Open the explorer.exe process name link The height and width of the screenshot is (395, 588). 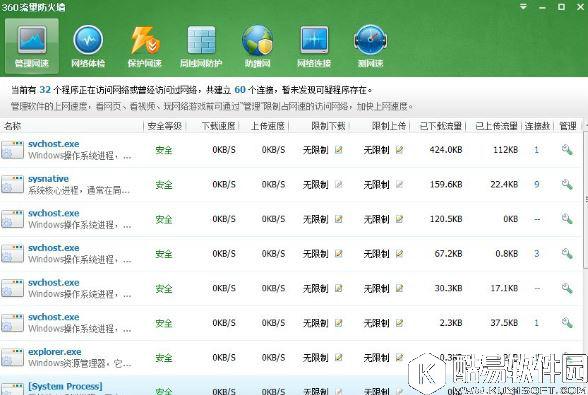tap(55, 352)
